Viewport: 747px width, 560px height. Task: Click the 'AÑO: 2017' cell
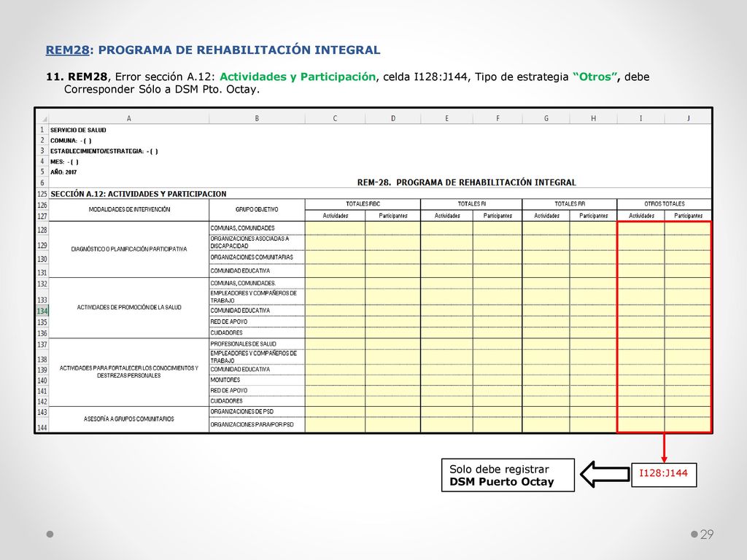(x=63, y=172)
